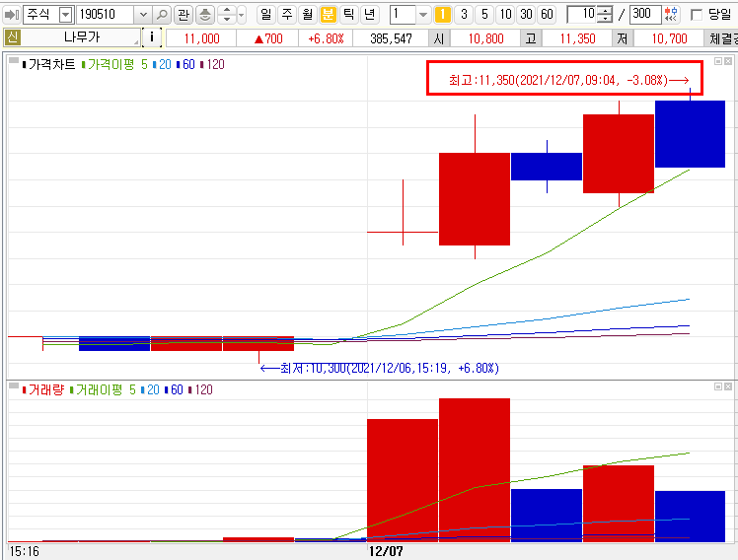Select the 60-minute interval button
This screenshot has height=560, width=738.
coord(547,15)
